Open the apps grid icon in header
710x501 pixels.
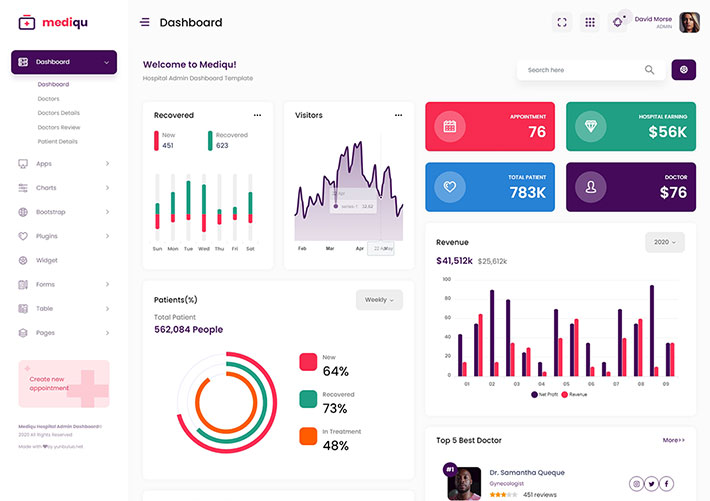[x=590, y=22]
